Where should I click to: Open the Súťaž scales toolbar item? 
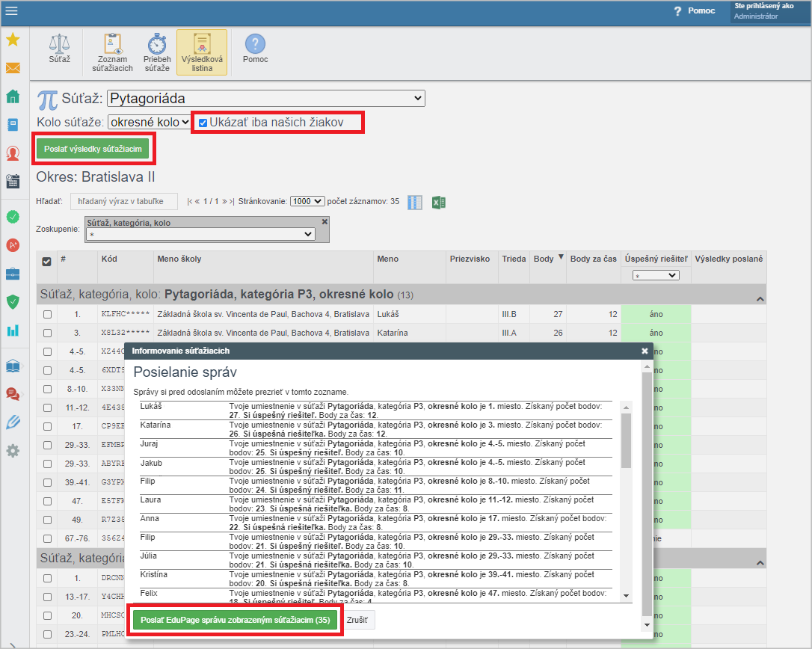point(60,49)
